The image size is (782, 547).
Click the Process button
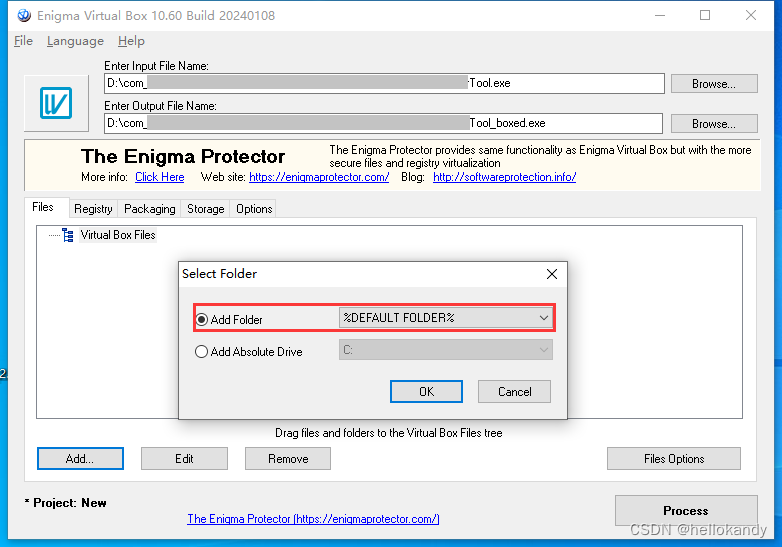686,511
